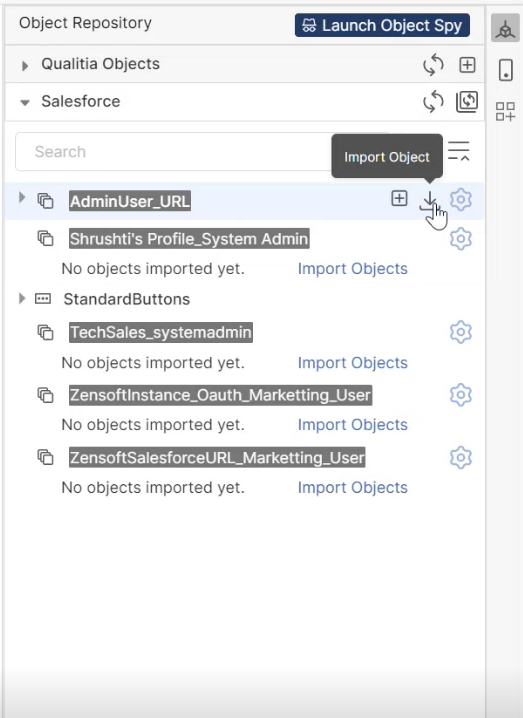Click the collapse-all list icon beside search
Screen dimensions: 523x718
click(x=458, y=152)
